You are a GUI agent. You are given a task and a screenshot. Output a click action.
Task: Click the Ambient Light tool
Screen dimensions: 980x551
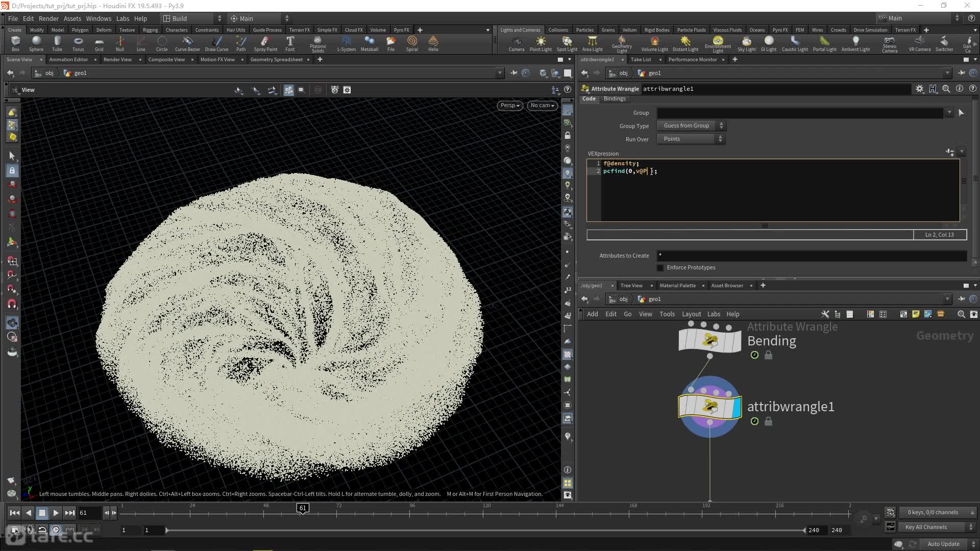tap(855, 43)
